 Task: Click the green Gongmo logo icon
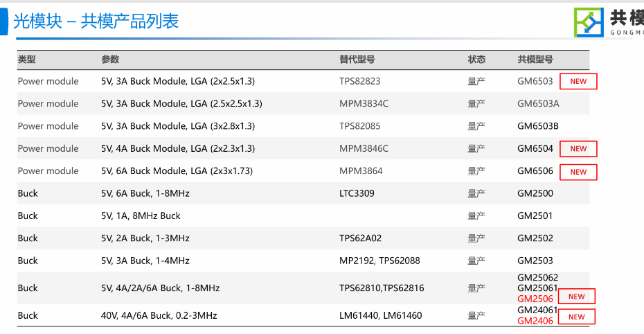(x=589, y=21)
